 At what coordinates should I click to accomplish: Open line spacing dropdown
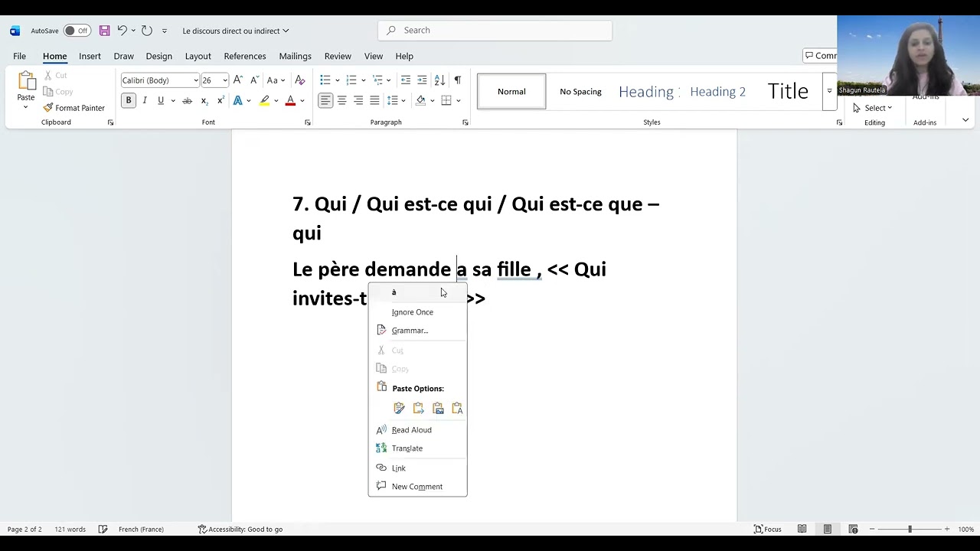pos(396,100)
